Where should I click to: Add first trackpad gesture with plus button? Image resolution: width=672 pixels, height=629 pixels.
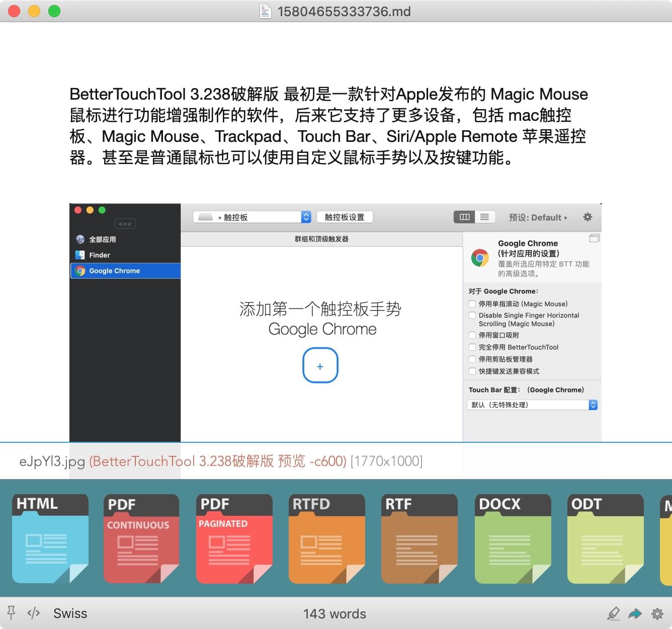pyautogui.click(x=320, y=365)
